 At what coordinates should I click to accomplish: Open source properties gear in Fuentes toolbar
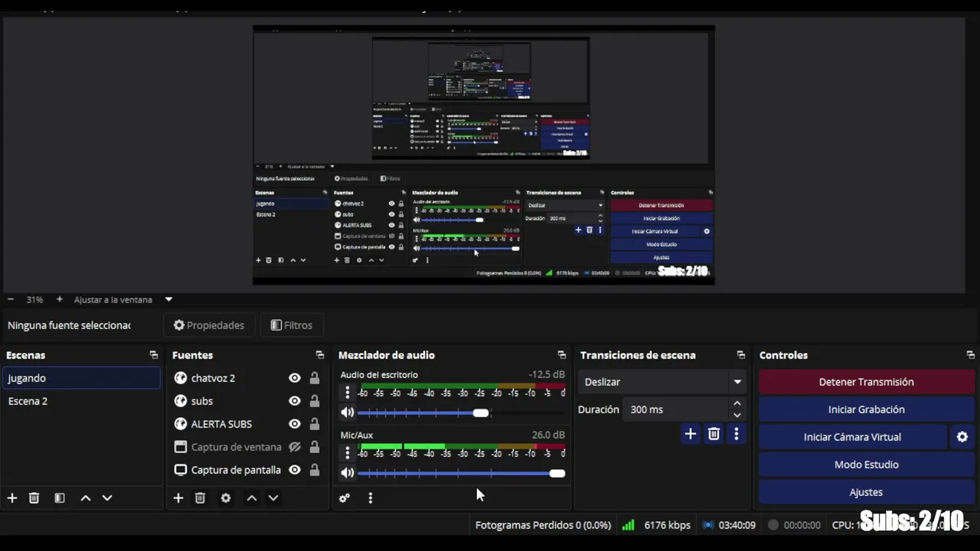tap(226, 498)
